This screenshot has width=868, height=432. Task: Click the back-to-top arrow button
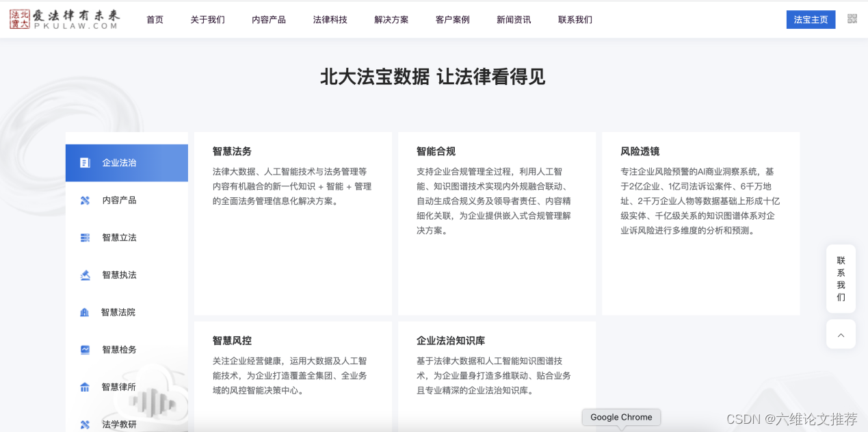point(841,334)
